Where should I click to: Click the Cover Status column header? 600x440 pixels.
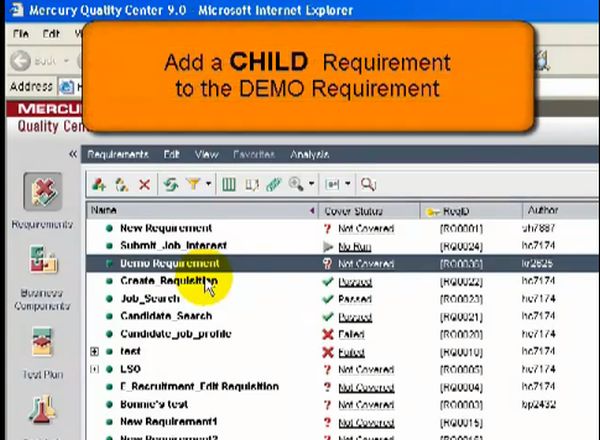(369, 211)
